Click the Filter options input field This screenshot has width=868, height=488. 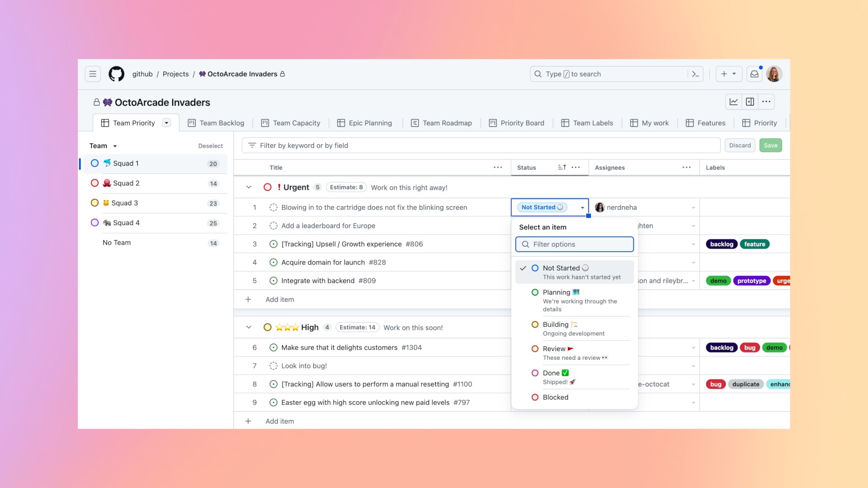[575, 244]
